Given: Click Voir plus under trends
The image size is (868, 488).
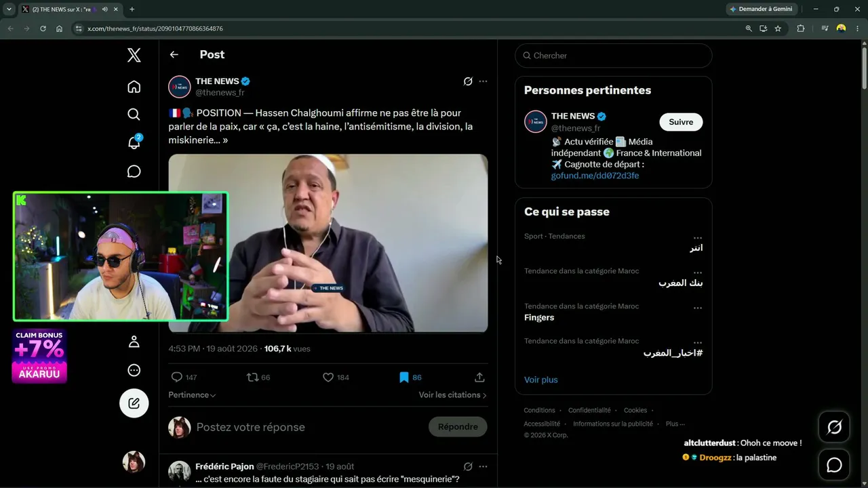Looking at the screenshot, I should click(x=541, y=380).
